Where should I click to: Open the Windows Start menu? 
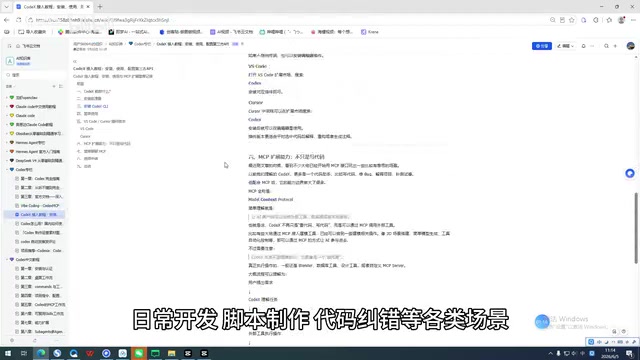pos(8,353)
